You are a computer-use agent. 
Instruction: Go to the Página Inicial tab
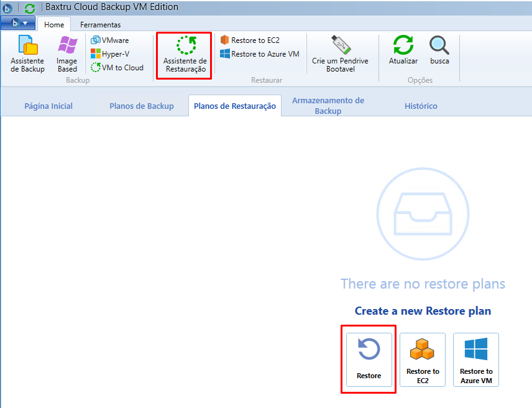(48, 106)
